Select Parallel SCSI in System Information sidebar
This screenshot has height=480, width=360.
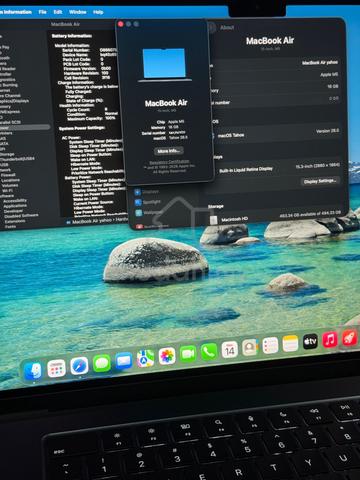point(10,122)
